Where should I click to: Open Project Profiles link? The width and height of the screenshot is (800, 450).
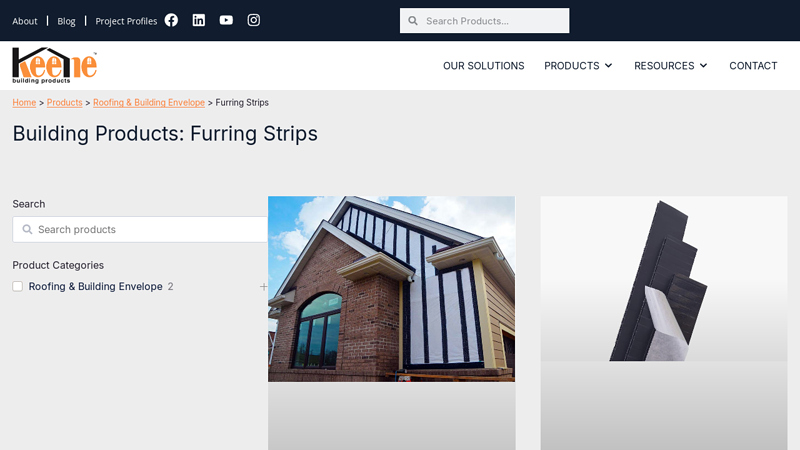pyautogui.click(x=126, y=21)
